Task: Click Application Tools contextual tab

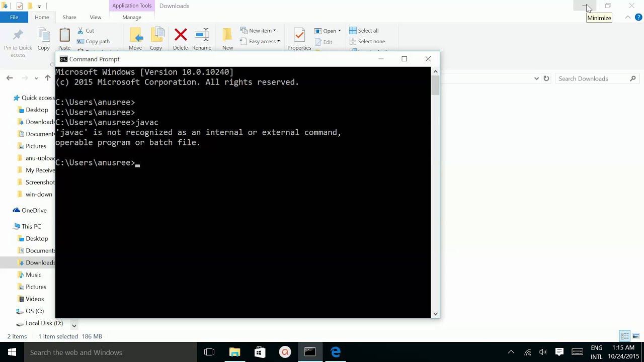Action: pyautogui.click(x=132, y=6)
